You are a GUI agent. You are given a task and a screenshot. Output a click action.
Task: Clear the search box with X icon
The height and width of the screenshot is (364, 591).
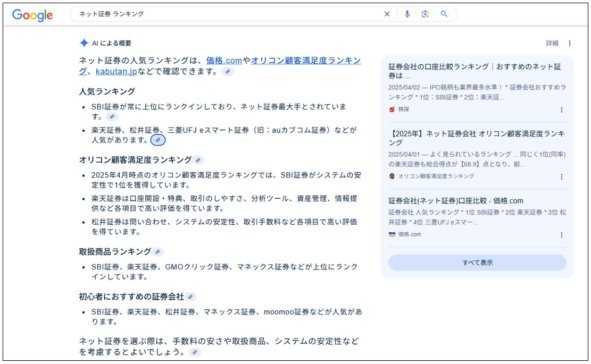(387, 14)
